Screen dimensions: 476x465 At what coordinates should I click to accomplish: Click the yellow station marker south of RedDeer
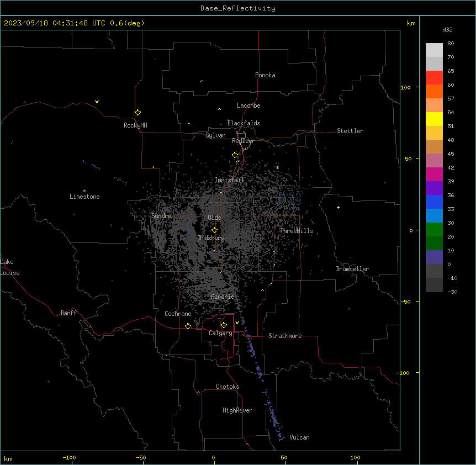pyautogui.click(x=235, y=155)
